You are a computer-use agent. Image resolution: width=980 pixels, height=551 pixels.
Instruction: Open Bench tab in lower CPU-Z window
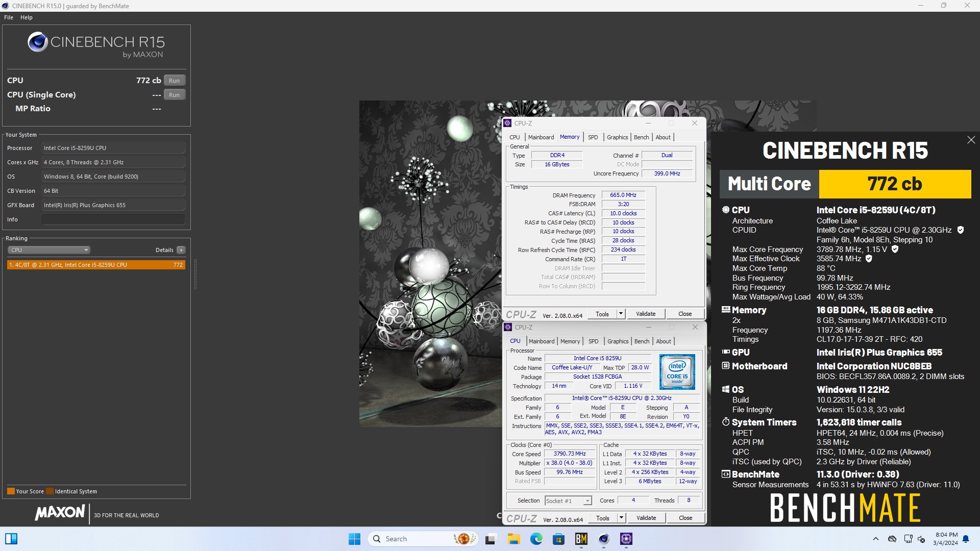[642, 341]
